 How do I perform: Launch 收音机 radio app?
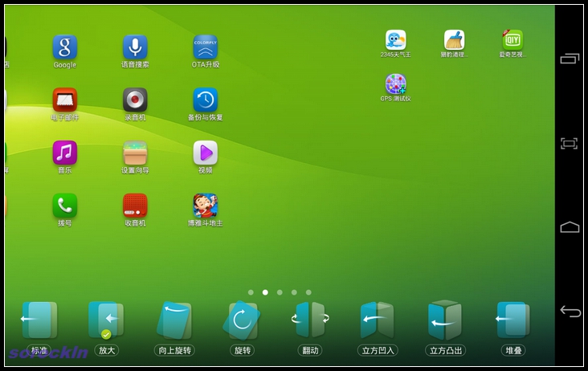tap(135, 206)
